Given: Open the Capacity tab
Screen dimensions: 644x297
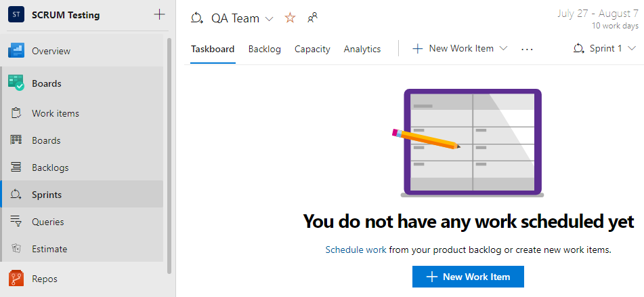Looking at the screenshot, I should [312, 49].
